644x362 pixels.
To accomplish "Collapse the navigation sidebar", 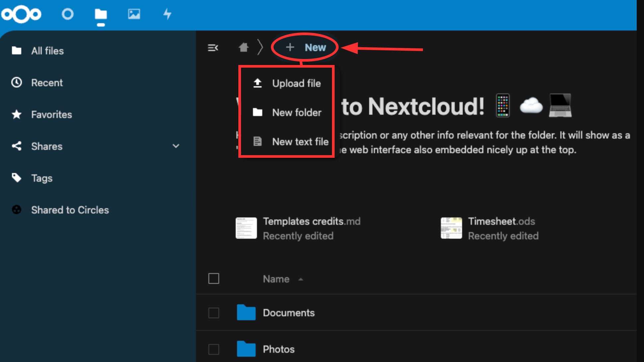I will (213, 47).
